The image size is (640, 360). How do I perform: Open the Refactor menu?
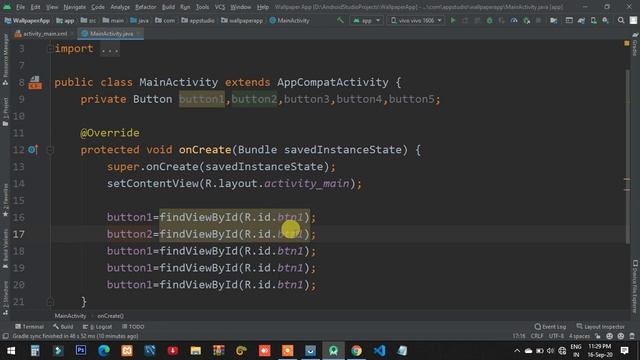[x=145, y=7]
